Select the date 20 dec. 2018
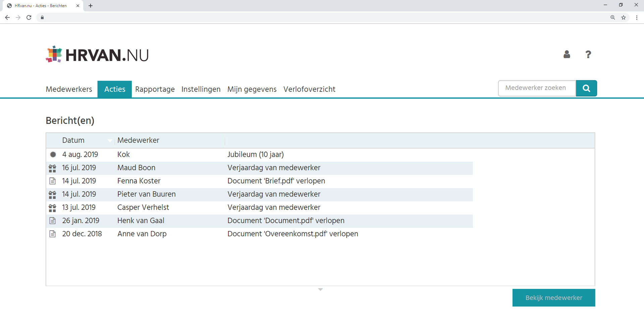Viewport: 644px width, 334px height. coord(82,234)
